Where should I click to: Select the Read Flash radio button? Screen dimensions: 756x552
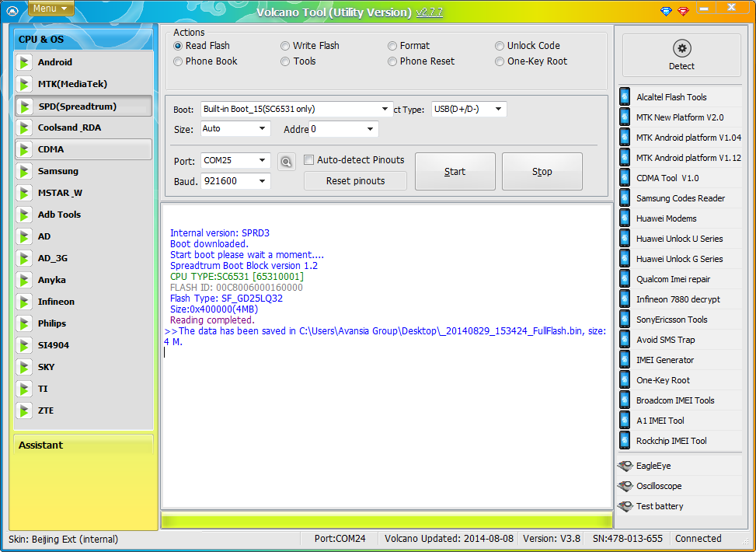coord(178,46)
